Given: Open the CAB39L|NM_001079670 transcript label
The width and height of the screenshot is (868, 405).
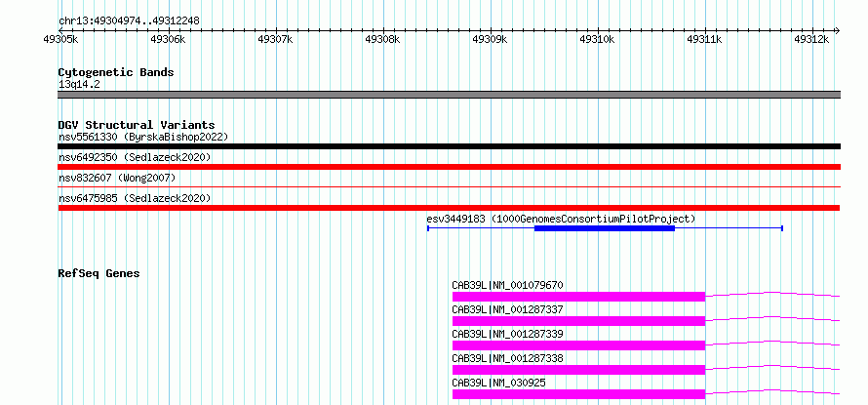Looking at the screenshot, I should pyautogui.click(x=507, y=285).
